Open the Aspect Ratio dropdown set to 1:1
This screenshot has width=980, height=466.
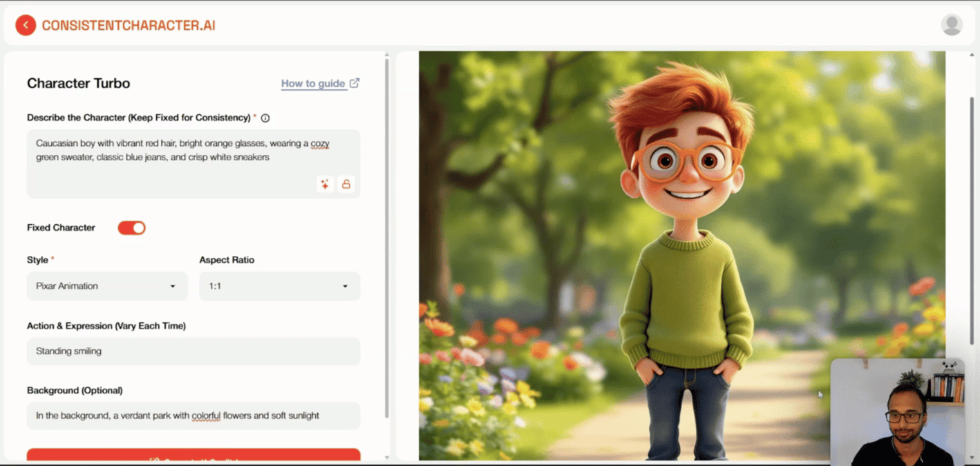(279, 286)
